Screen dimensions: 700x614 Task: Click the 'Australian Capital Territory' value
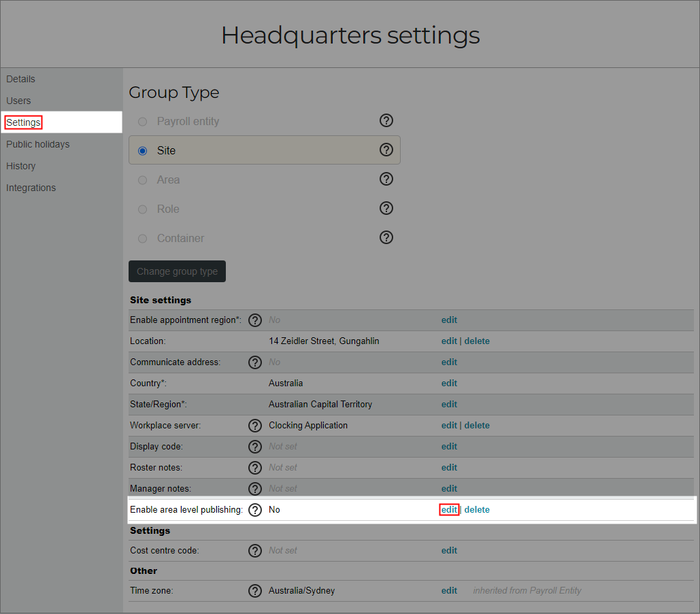pos(320,405)
